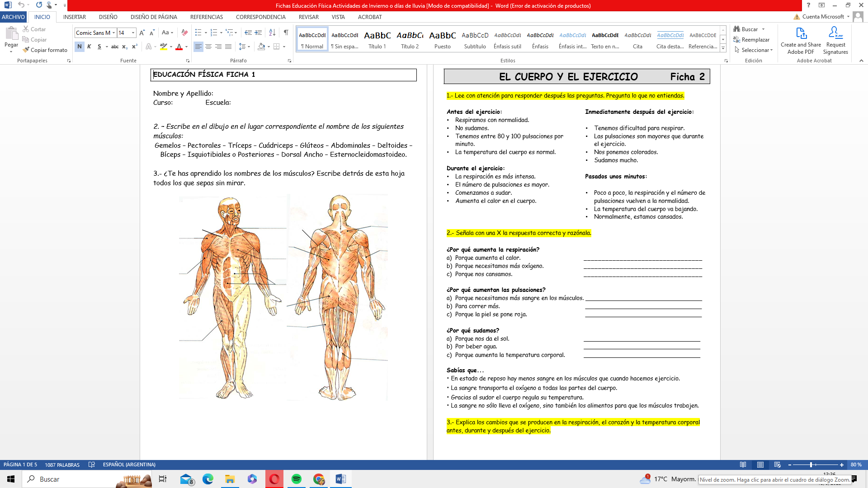Decrease paragraph indent icon
Image resolution: width=868 pixels, height=488 pixels.
248,33
